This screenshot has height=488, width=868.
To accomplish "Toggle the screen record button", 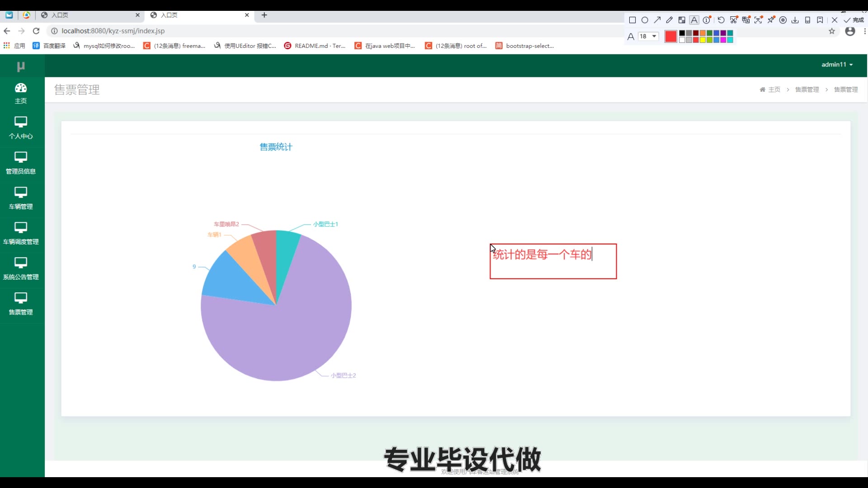I will click(x=783, y=20).
